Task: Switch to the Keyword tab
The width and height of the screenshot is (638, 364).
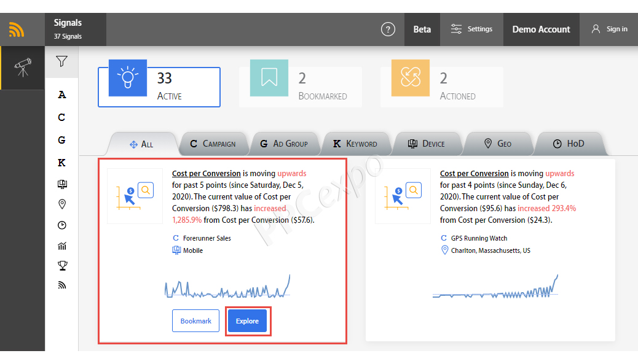Action: coord(355,144)
